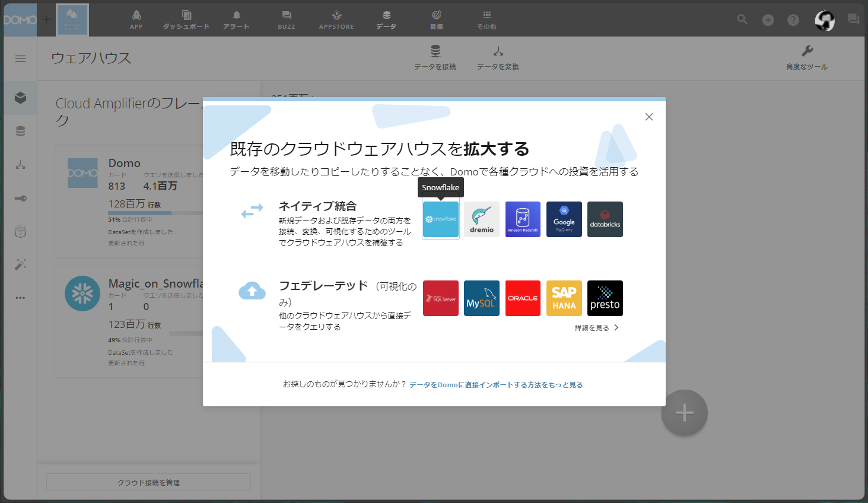
Task: Choose the Dremio integration tile
Action: [x=481, y=219]
